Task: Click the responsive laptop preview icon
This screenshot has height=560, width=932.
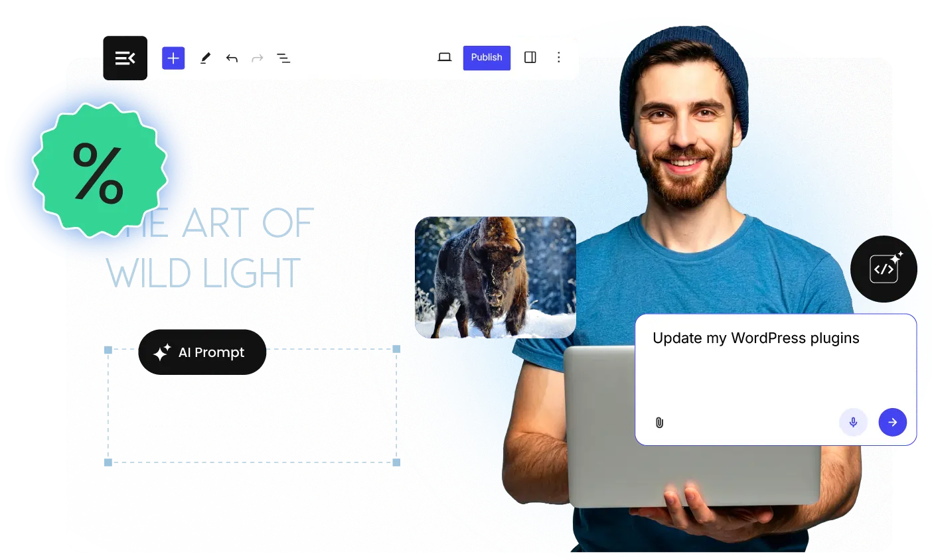Action: point(444,58)
